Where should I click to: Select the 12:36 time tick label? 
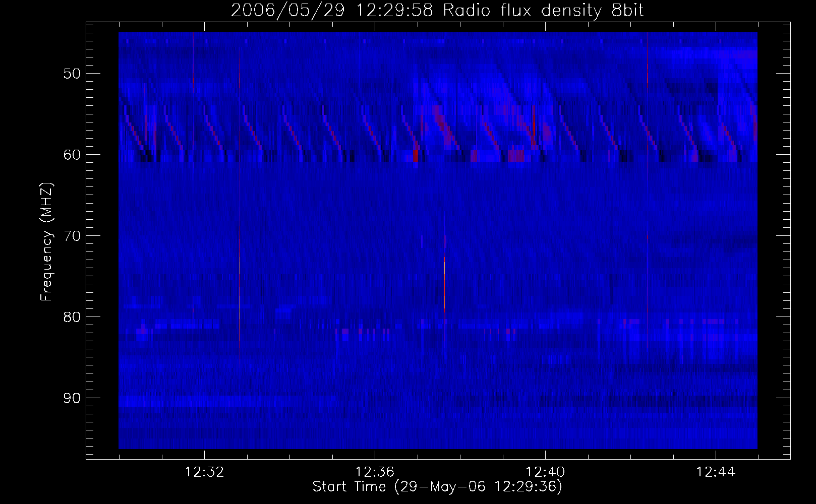tap(375, 472)
